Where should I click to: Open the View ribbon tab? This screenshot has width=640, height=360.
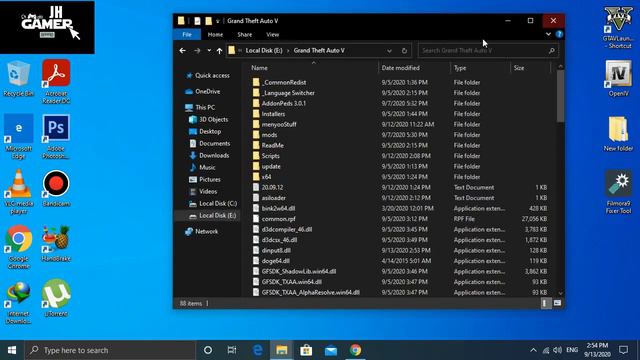[x=273, y=35]
